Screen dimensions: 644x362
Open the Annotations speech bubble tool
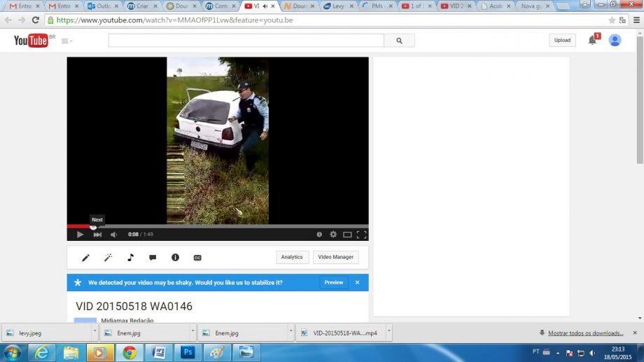(153, 258)
